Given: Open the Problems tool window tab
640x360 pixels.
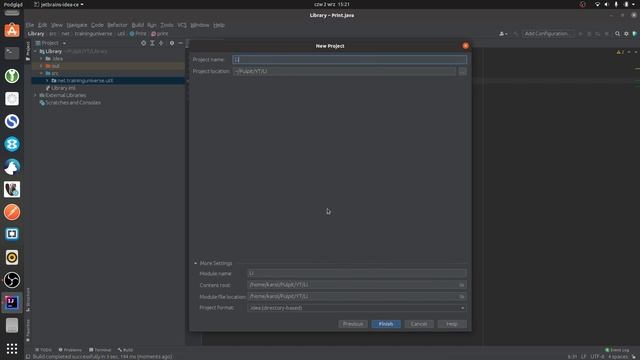Looking at the screenshot, I should tap(70, 350).
